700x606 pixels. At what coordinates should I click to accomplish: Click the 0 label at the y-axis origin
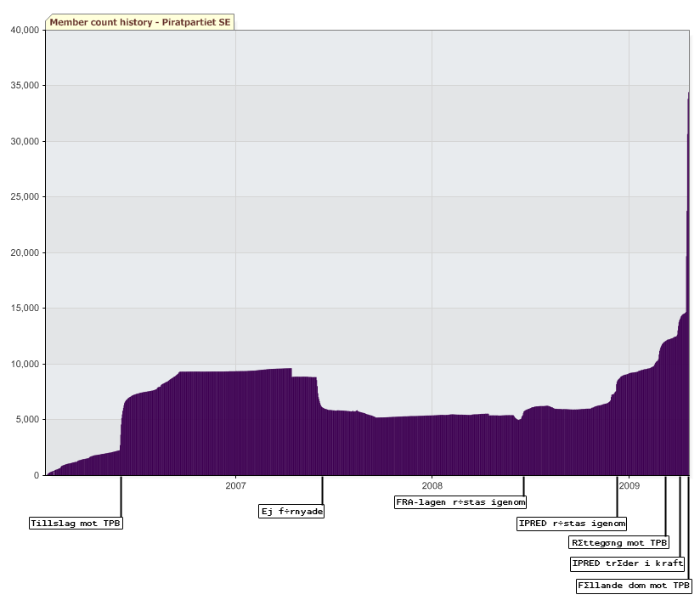(x=37, y=475)
